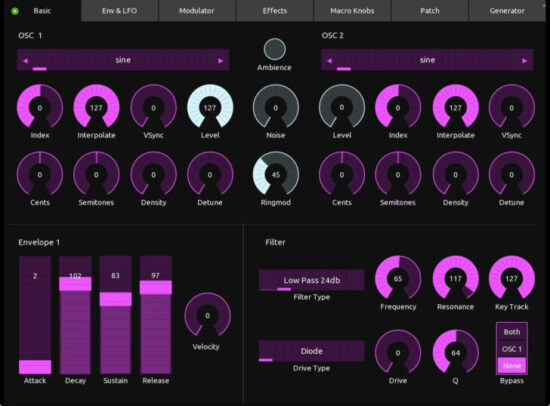The height and width of the screenshot is (406, 550).
Task: Select the OSC 1 bypass option
Action: click(x=512, y=349)
